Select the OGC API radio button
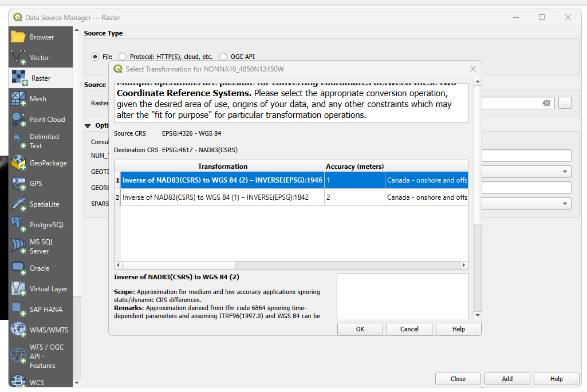This screenshot has width=587, height=392. click(223, 57)
